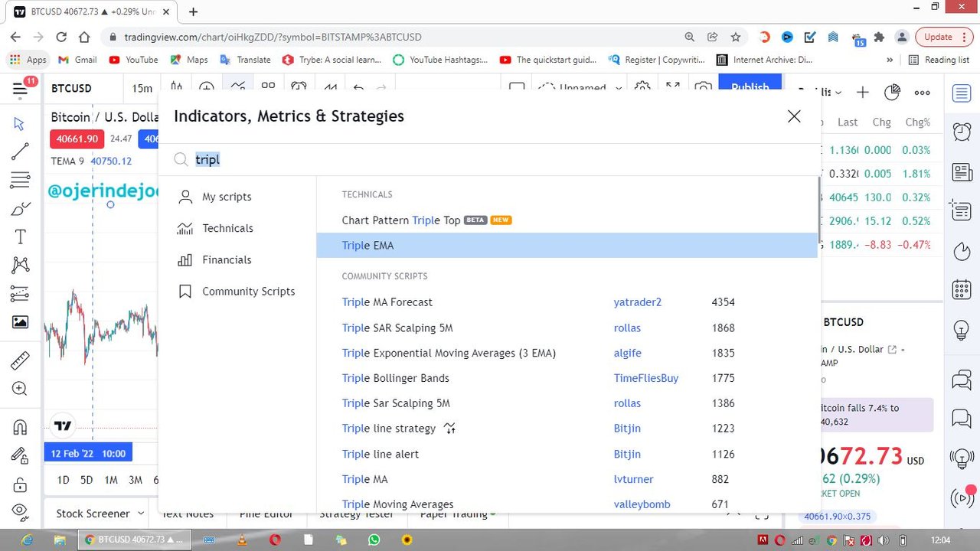Screen dimensions: 980x551
Task: Toggle hide all drawings eye icon
Action: tap(20, 511)
